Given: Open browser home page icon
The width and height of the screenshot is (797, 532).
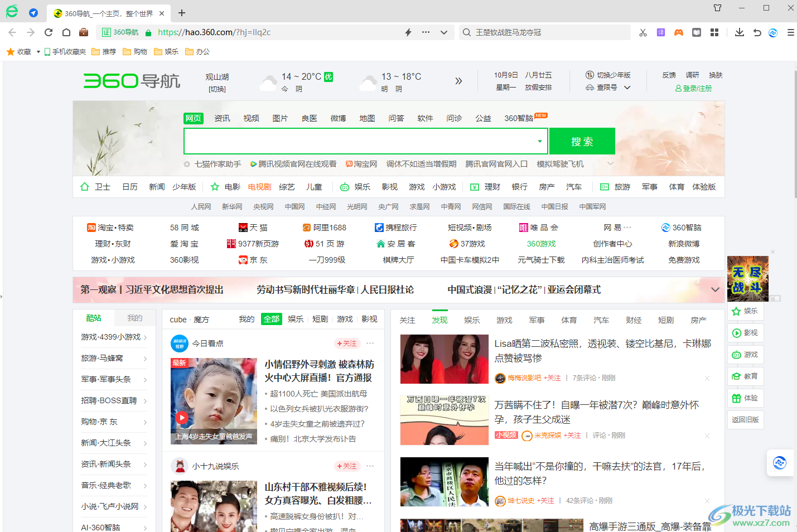Looking at the screenshot, I should [66, 32].
